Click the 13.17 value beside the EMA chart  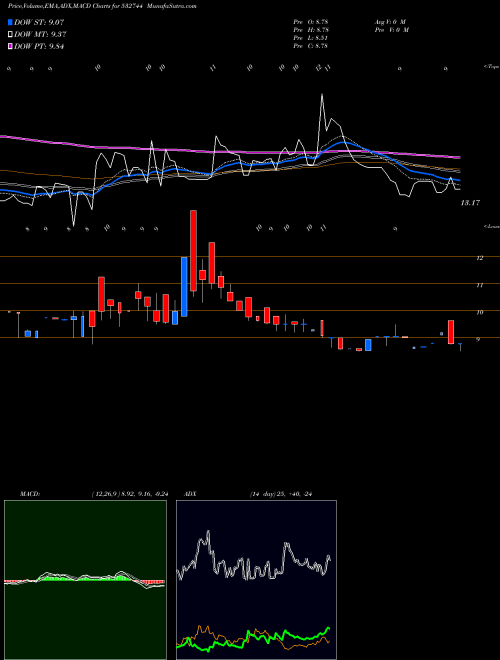pos(470,203)
